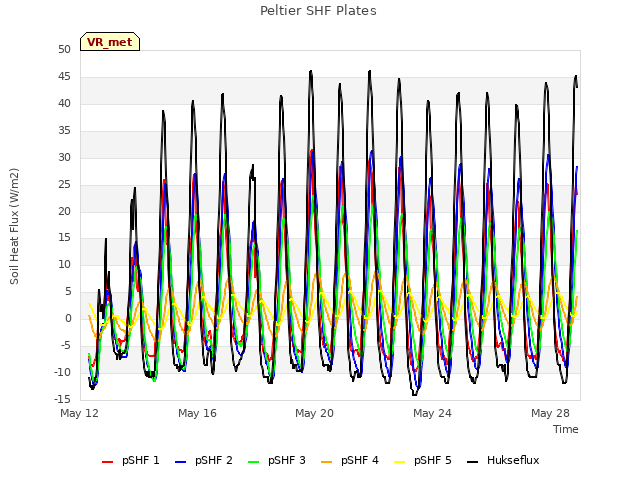Click the yellow pSHF 5 legend swatch
The image size is (640, 480).
point(400,462)
